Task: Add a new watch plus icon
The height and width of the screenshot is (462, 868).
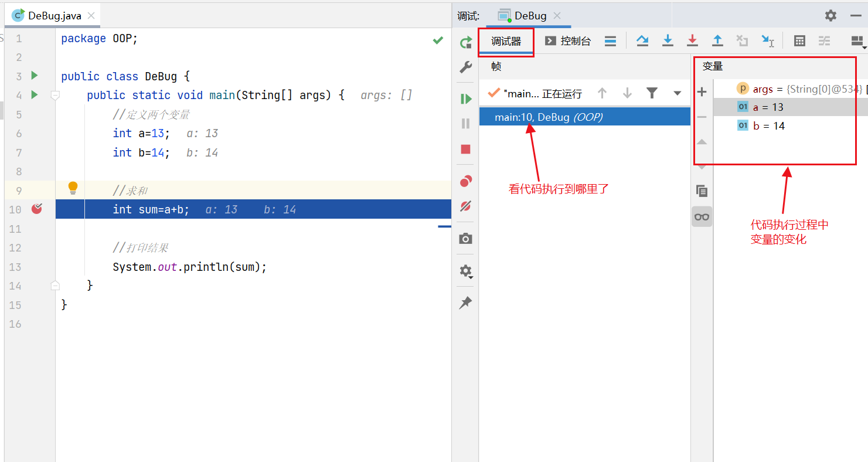Action: click(702, 92)
